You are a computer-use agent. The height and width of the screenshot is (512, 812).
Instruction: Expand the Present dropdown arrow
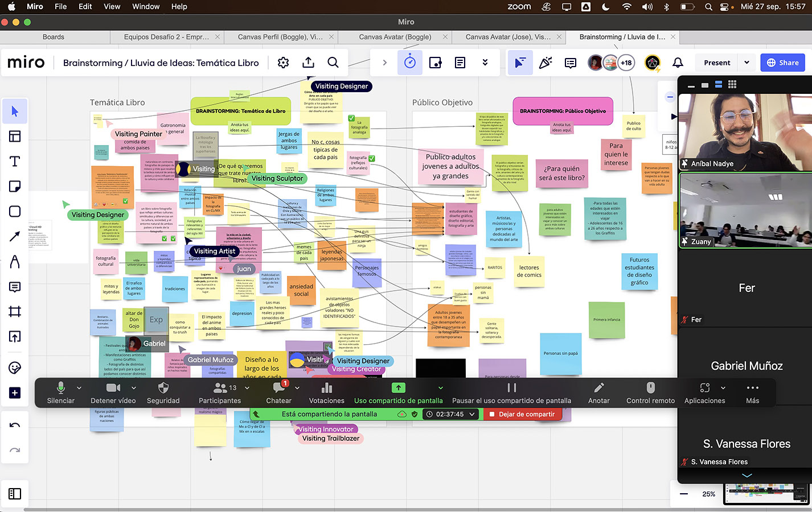click(x=747, y=63)
